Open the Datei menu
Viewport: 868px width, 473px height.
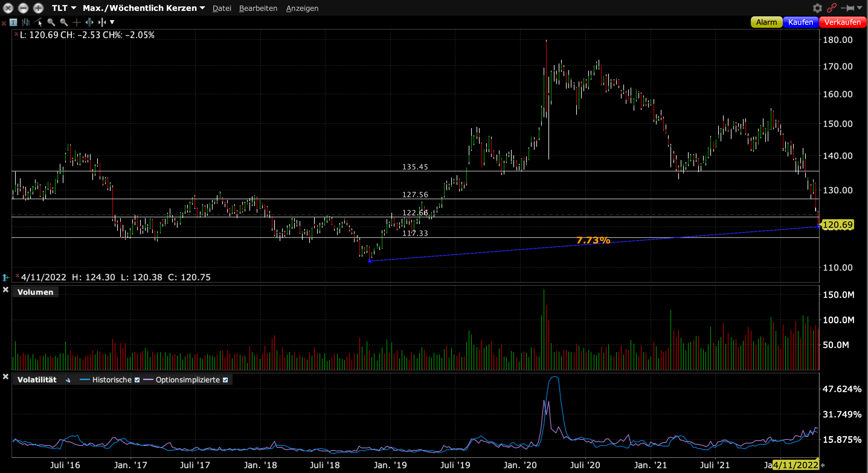click(x=222, y=8)
